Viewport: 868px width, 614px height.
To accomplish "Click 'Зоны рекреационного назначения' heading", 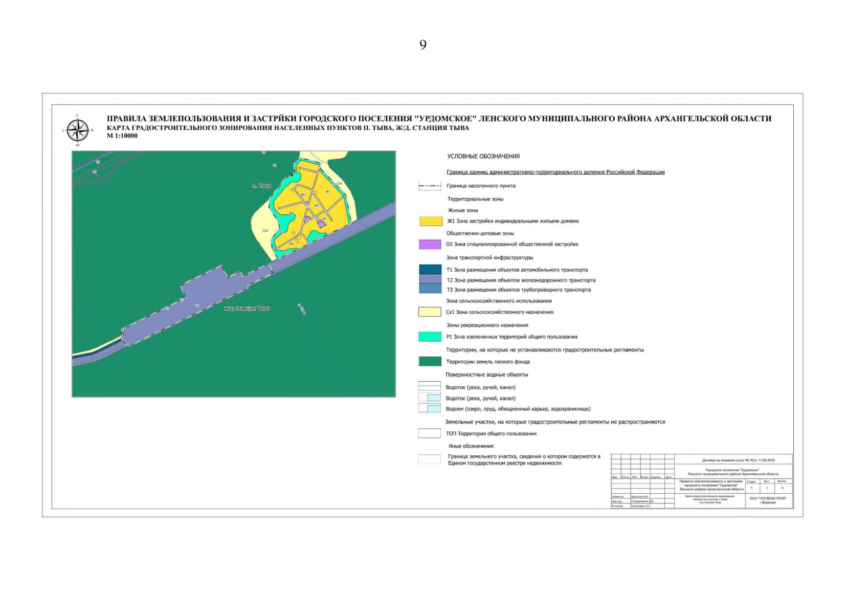I will pyautogui.click(x=487, y=325).
